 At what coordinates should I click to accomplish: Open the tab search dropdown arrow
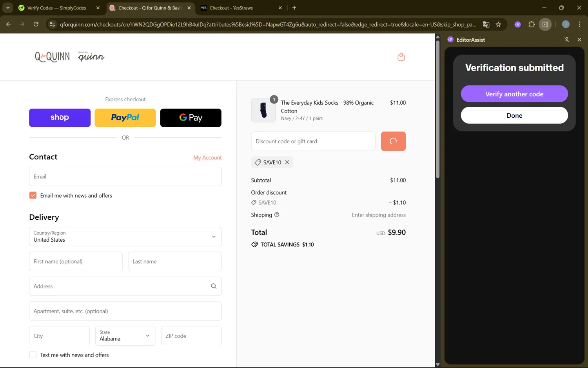[x=8, y=8]
